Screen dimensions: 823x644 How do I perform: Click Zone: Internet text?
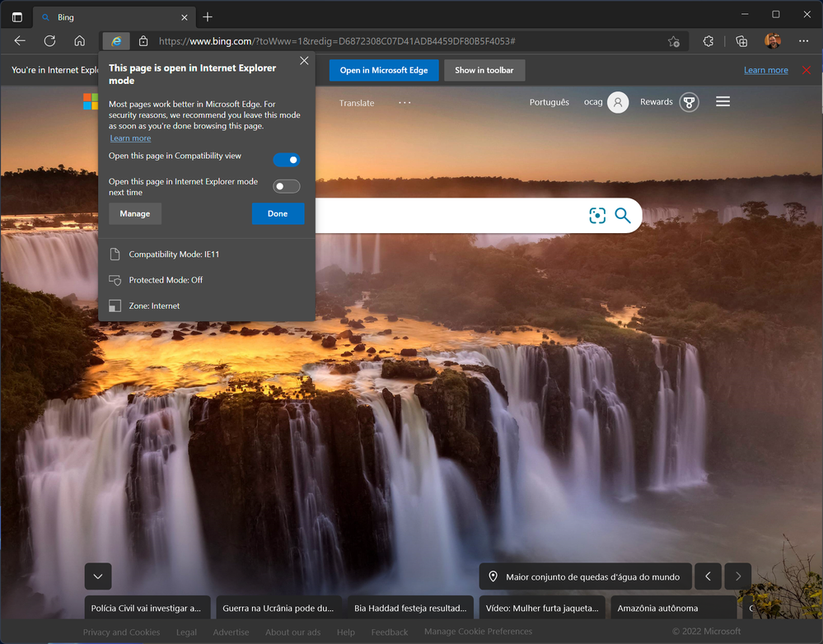(x=154, y=306)
